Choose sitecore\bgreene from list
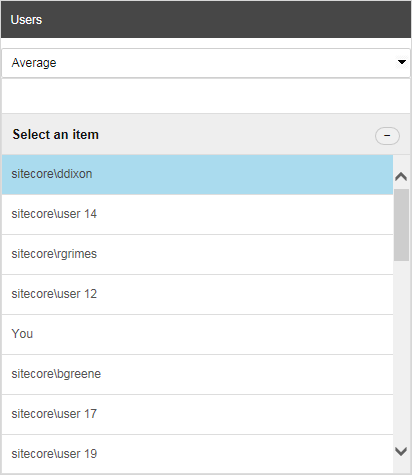This screenshot has height=475, width=412. [x=197, y=374]
